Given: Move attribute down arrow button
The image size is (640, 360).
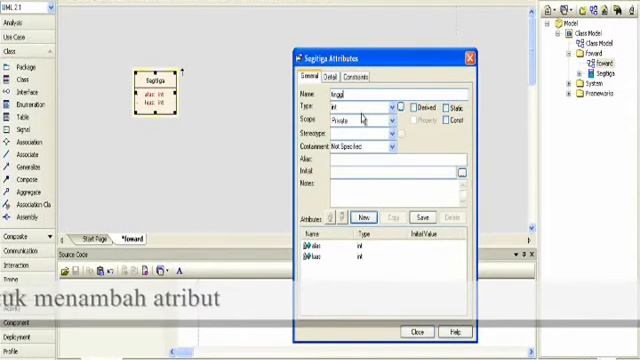Looking at the screenshot, I should click(x=342, y=218).
